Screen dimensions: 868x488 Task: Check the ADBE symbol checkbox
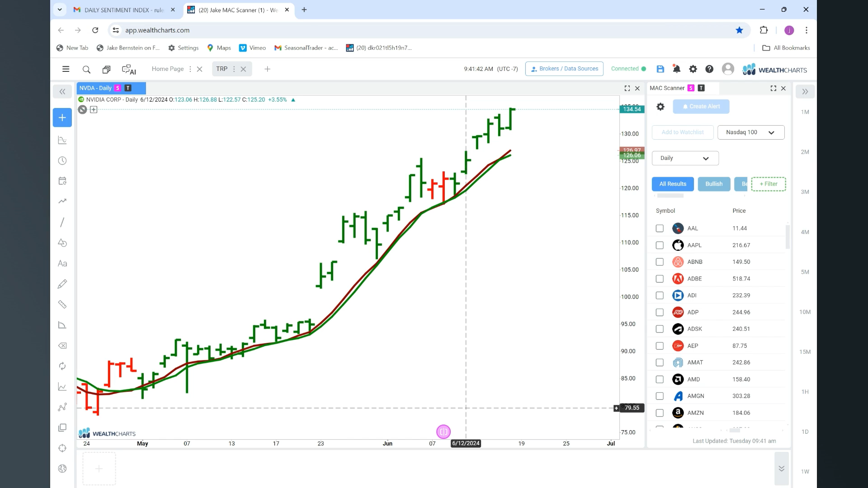tap(660, 279)
